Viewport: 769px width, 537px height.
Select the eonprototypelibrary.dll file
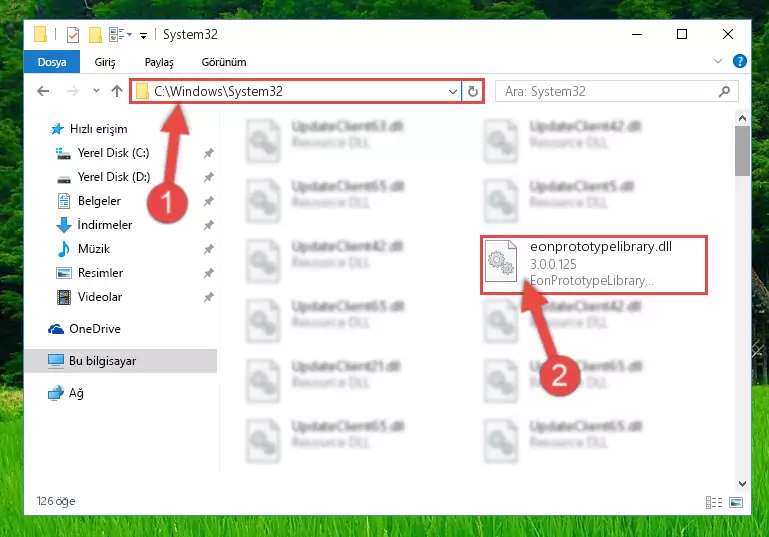[594, 264]
